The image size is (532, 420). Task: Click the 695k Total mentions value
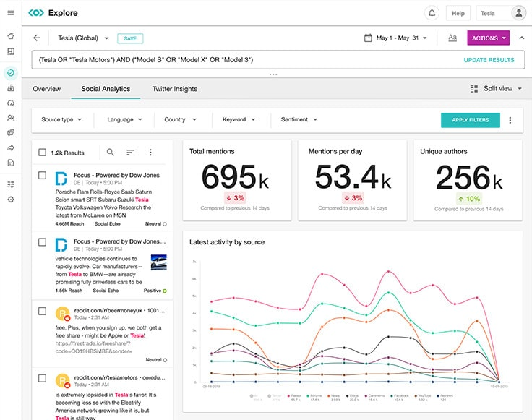tap(235, 177)
